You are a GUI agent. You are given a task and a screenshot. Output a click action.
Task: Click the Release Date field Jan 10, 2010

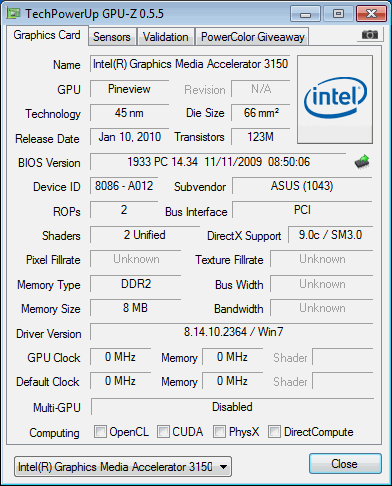[x=129, y=137]
